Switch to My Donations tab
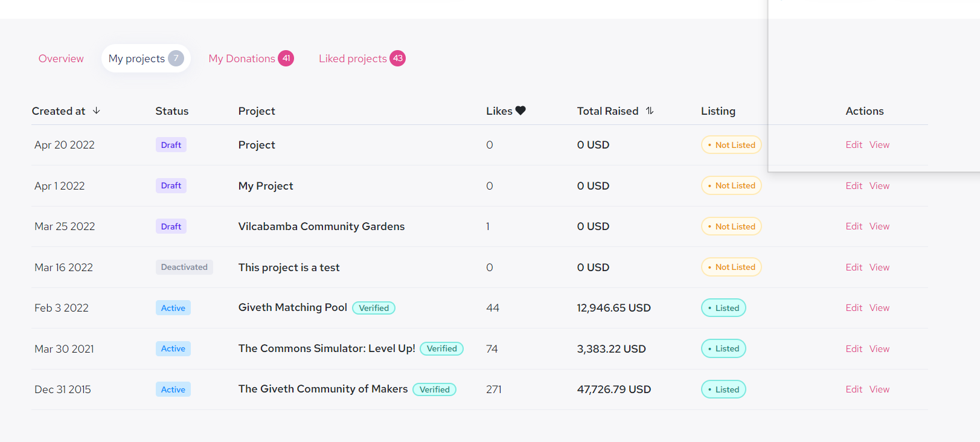980x442 pixels. (x=251, y=59)
